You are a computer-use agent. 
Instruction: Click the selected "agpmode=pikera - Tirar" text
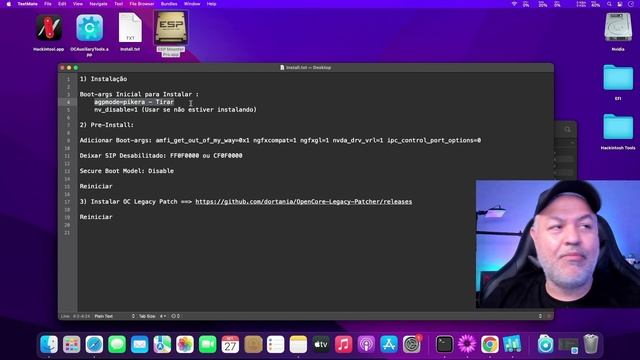[134, 102]
